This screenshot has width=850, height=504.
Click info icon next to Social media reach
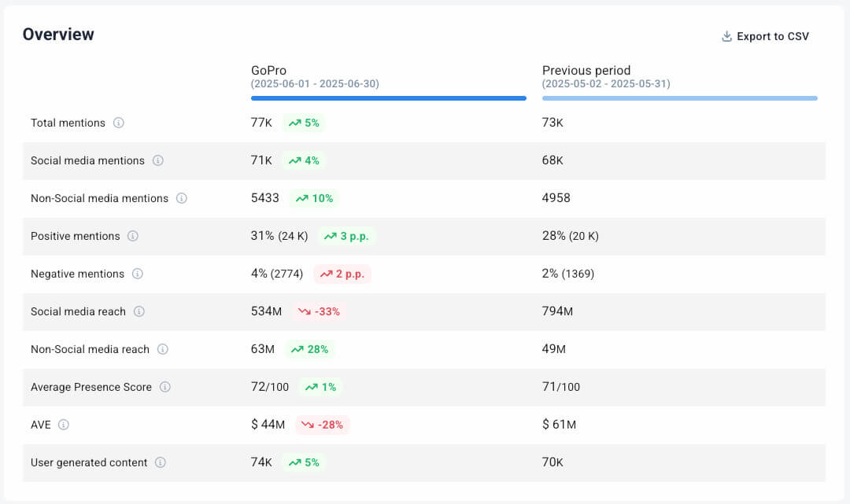tap(139, 311)
